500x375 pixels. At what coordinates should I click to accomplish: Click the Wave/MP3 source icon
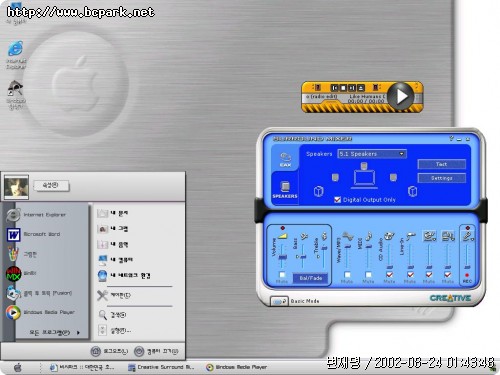click(x=348, y=236)
